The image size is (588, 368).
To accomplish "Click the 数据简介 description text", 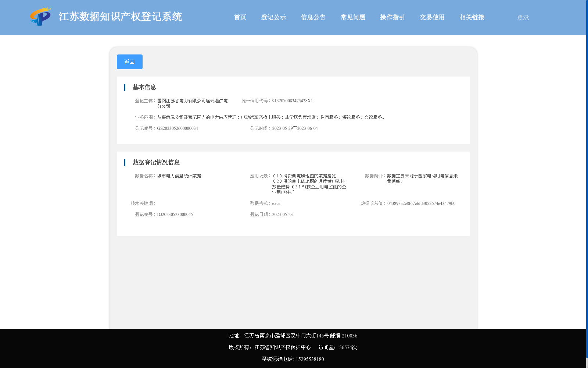I will coord(422,178).
